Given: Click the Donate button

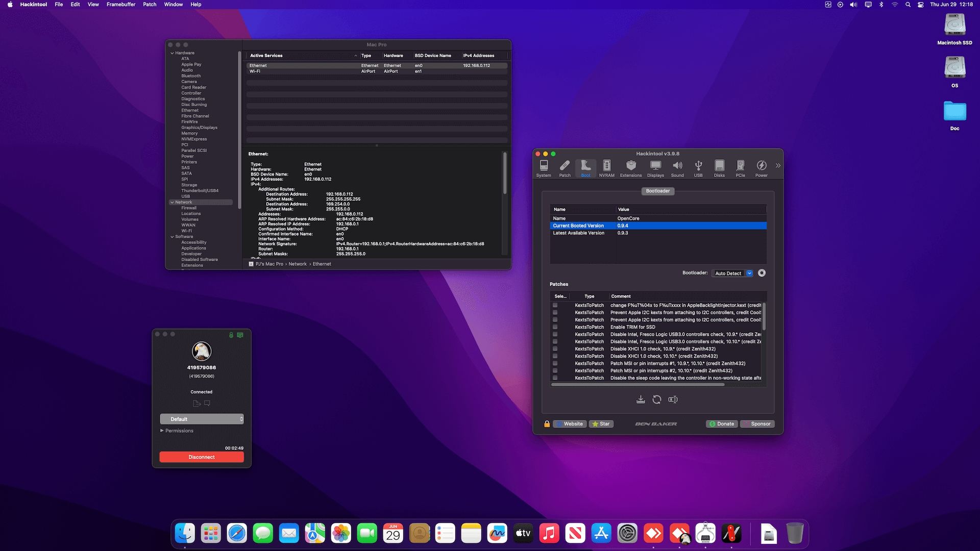Looking at the screenshot, I should coord(722,424).
